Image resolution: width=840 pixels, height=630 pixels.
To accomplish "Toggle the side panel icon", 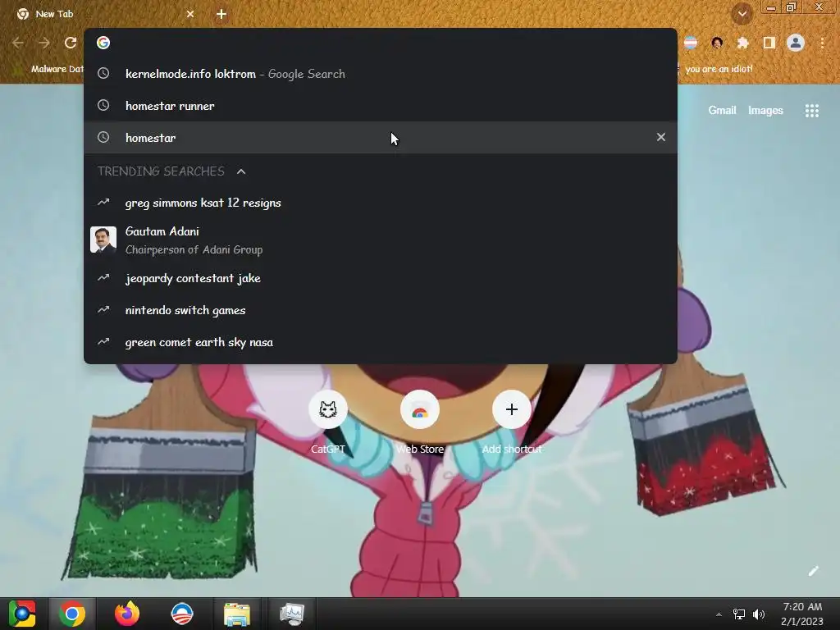I will point(769,43).
